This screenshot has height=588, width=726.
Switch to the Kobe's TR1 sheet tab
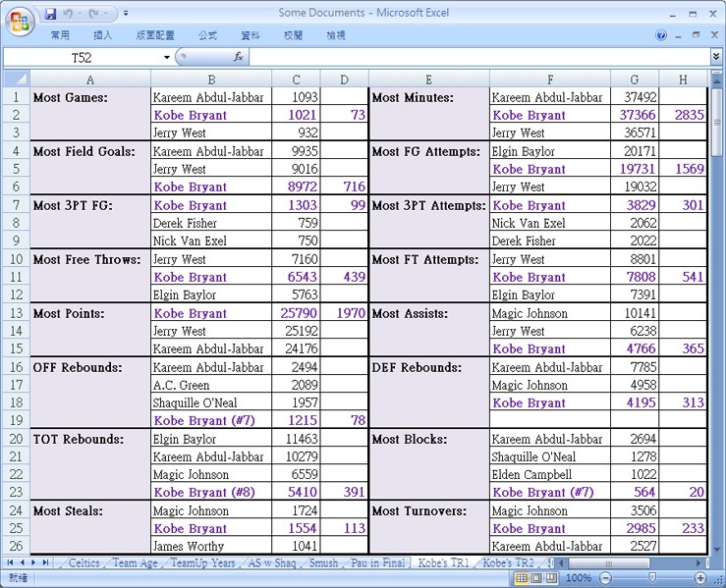(444, 563)
